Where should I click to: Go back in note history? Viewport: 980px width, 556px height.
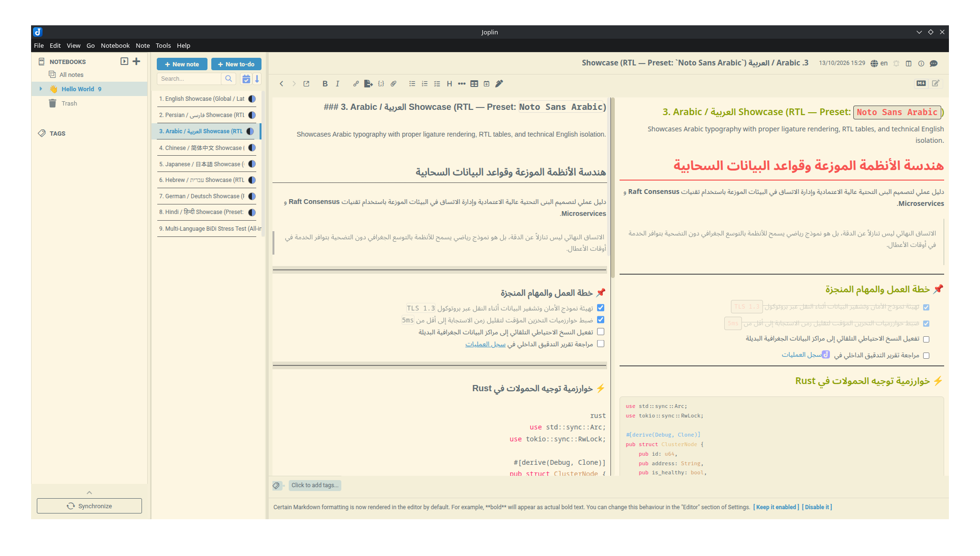(281, 84)
